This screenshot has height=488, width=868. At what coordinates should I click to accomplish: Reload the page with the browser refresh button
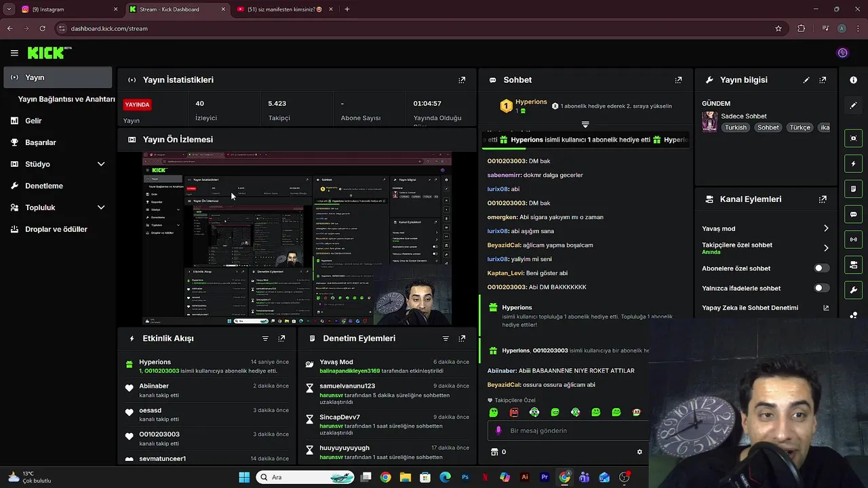click(x=43, y=28)
